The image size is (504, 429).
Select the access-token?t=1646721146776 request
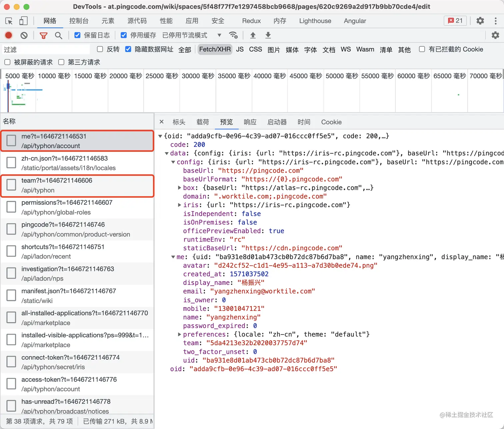[77, 384]
